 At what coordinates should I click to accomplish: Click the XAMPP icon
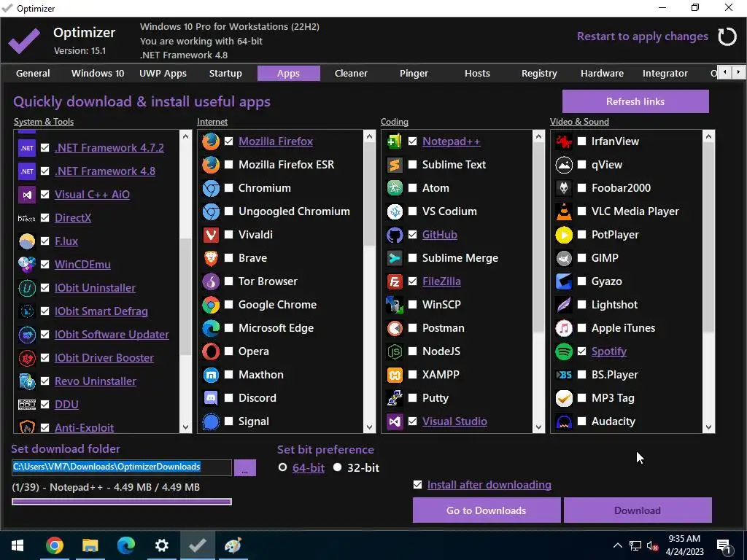pyautogui.click(x=395, y=375)
